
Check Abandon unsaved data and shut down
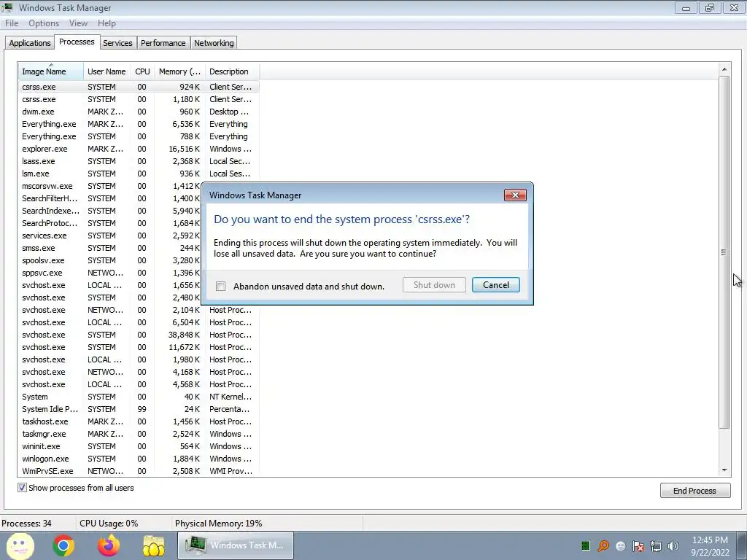220,286
